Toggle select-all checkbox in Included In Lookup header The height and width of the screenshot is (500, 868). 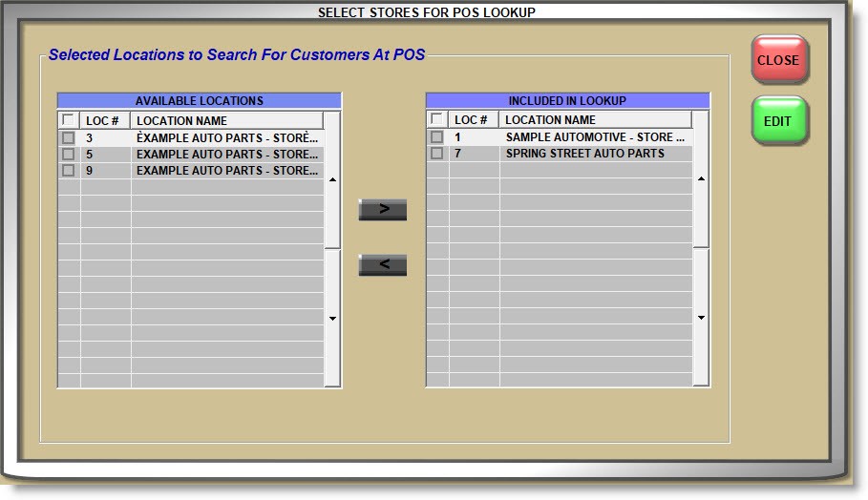point(436,120)
